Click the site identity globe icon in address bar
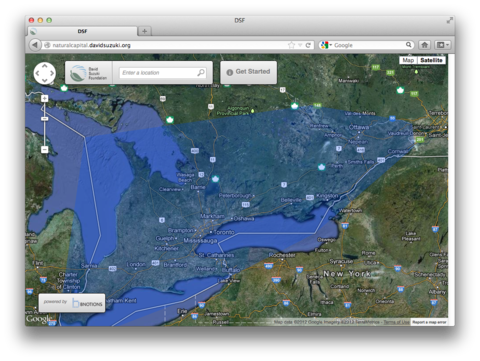The width and height of the screenshot is (480, 361). (47, 45)
